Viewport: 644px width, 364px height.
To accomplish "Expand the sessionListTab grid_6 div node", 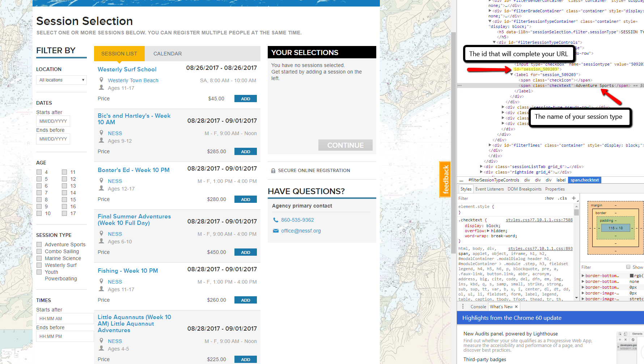I will (481, 167).
